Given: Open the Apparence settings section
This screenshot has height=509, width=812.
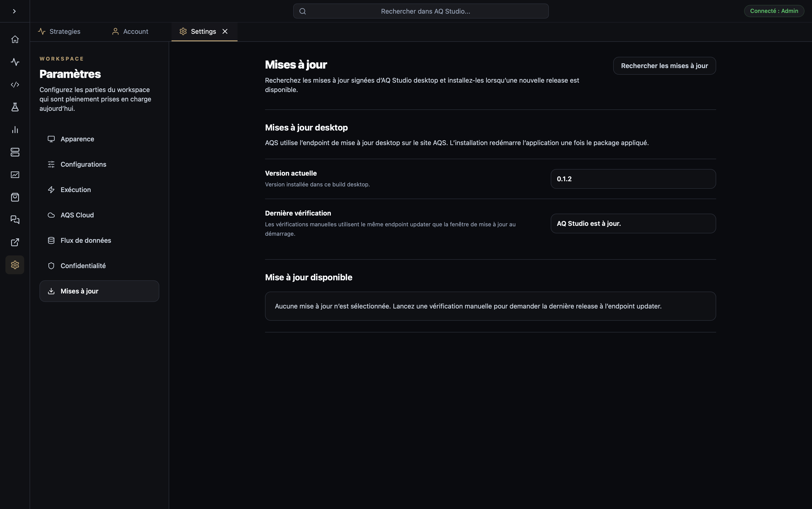Looking at the screenshot, I should (99, 139).
